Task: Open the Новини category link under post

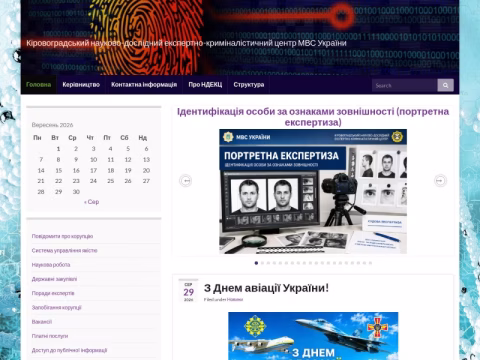Action: [x=235, y=300]
